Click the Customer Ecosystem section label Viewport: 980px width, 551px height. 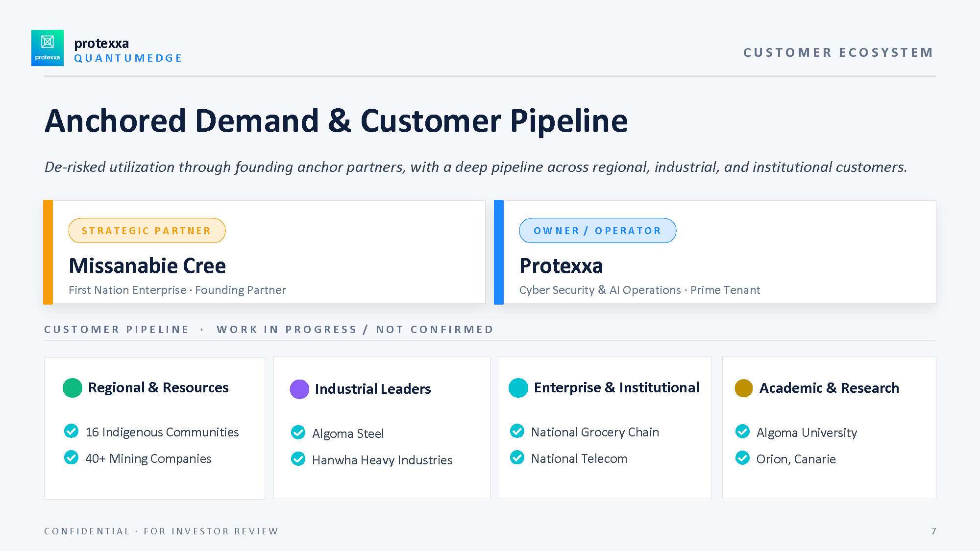[838, 52]
